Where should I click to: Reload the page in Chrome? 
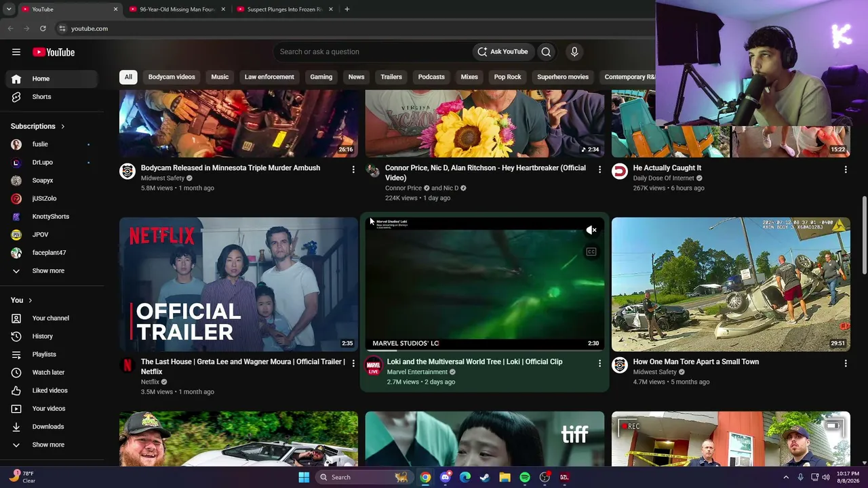coord(43,28)
